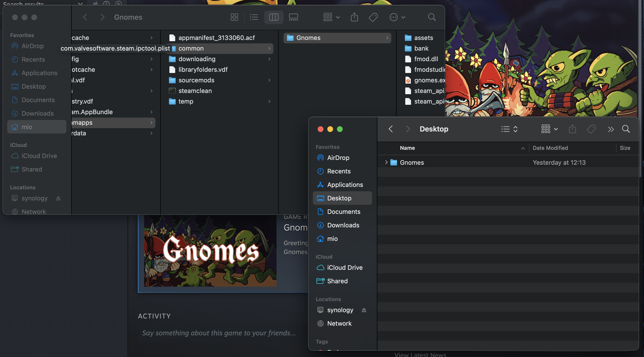Select gallery view in Gnomes window

coord(293,17)
